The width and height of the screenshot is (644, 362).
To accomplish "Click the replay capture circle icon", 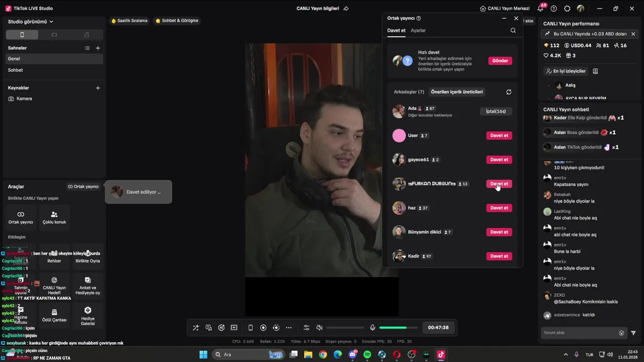I will (276, 328).
